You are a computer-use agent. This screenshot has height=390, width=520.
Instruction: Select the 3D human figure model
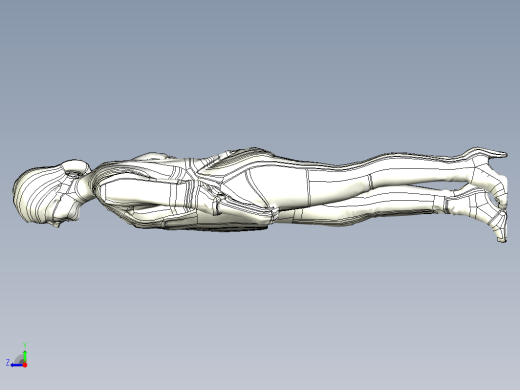click(x=260, y=194)
